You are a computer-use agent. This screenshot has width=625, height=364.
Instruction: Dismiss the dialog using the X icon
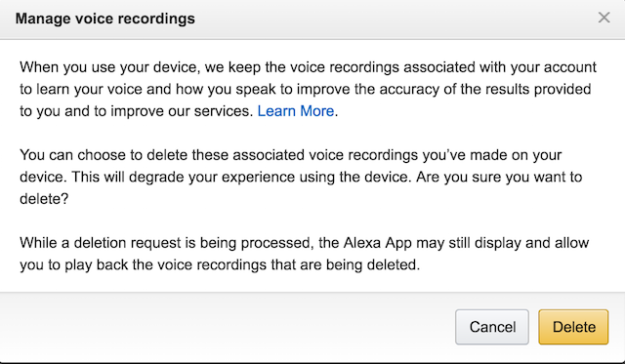point(604,18)
